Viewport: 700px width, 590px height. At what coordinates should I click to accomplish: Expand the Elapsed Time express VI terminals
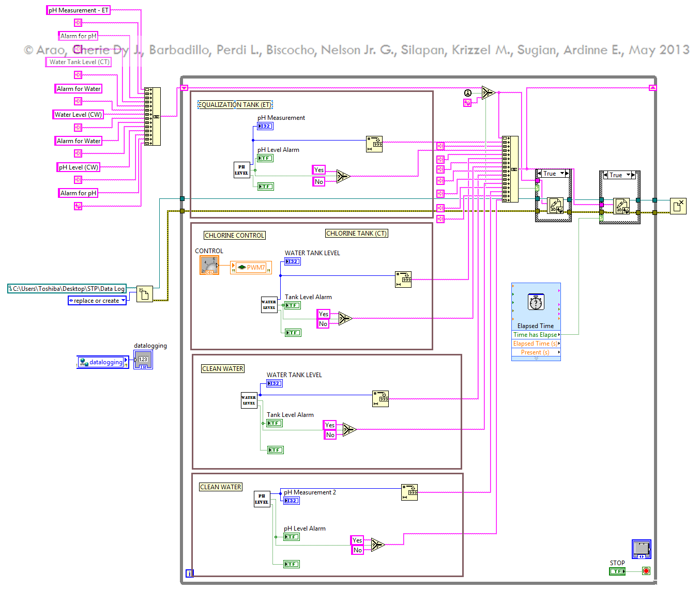[536, 358]
